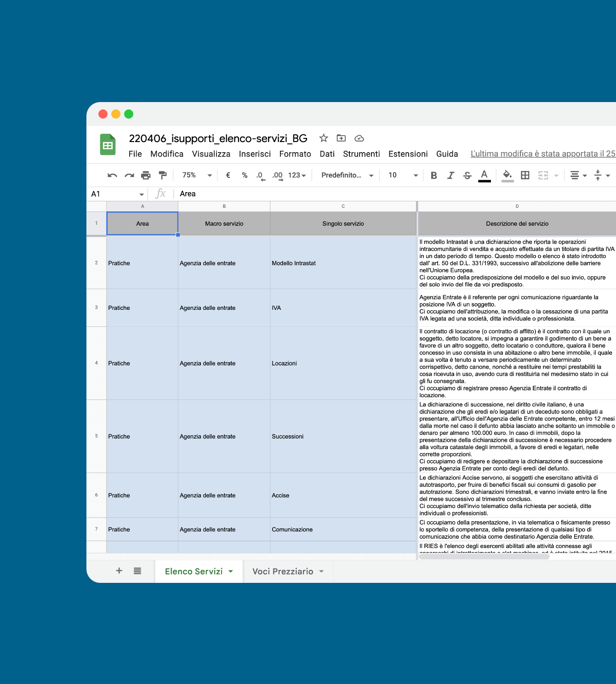Open the Dati menu
616x684 pixels.
[x=327, y=154]
